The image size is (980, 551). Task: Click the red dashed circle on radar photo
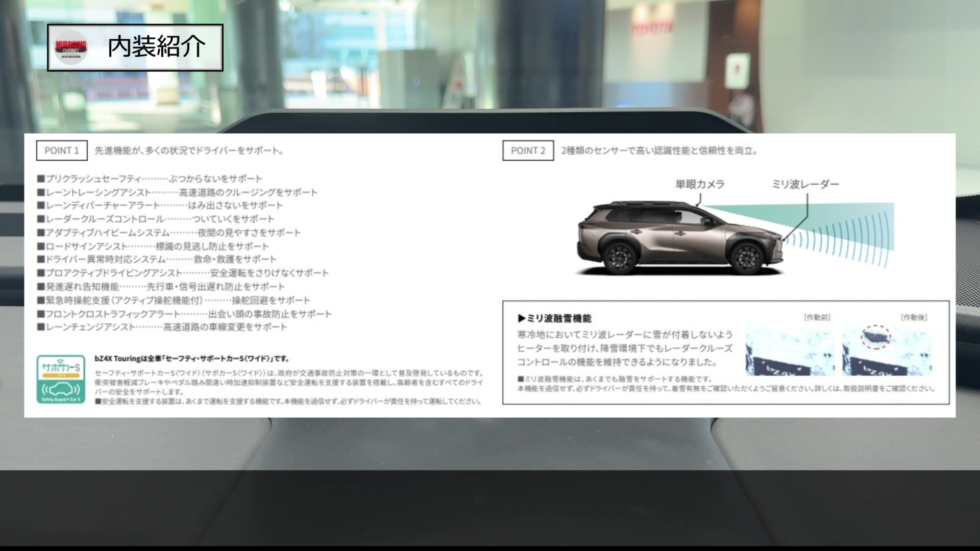coord(876,337)
